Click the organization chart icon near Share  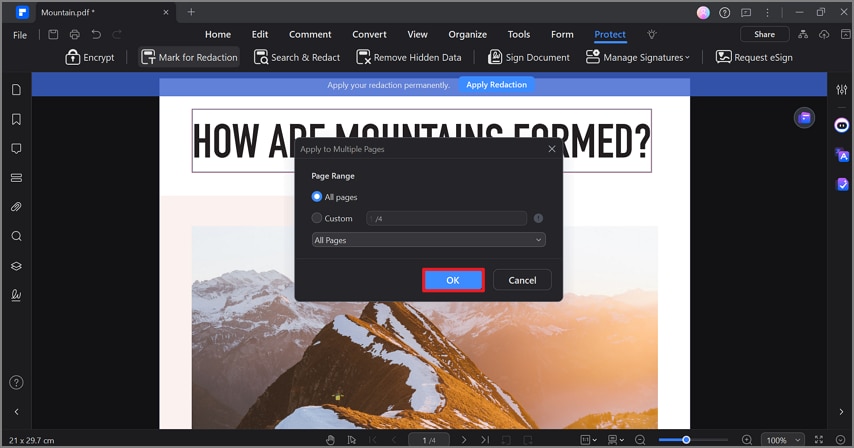pos(803,34)
